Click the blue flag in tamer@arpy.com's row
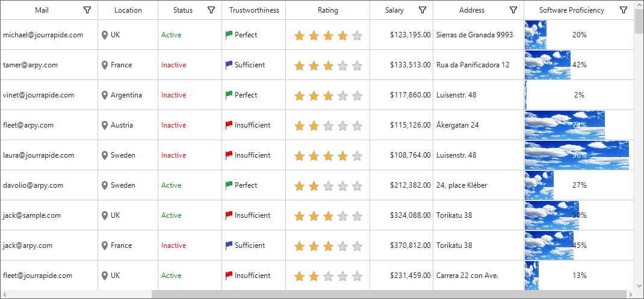Viewport: 644px width, 299px height. click(229, 65)
